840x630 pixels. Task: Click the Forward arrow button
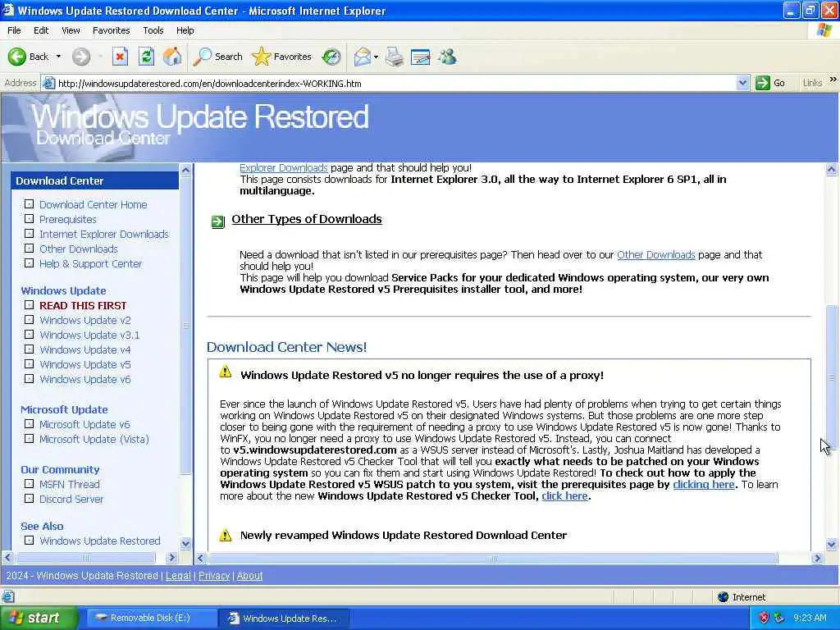coord(81,57)
